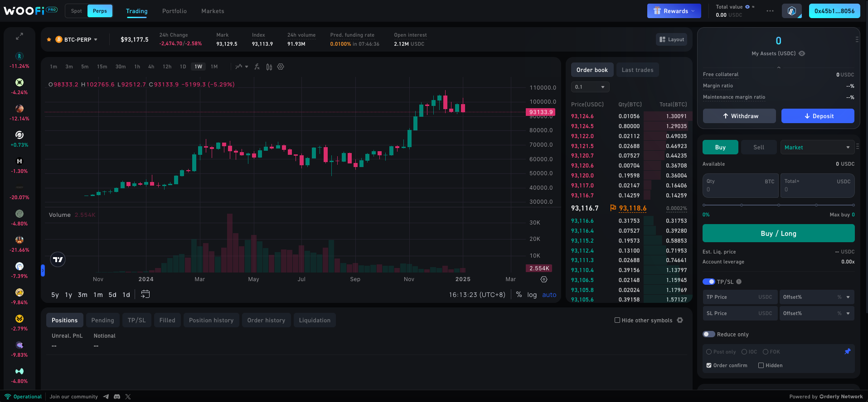
Task: Open the Discord community icon
Action: (117, 397)
